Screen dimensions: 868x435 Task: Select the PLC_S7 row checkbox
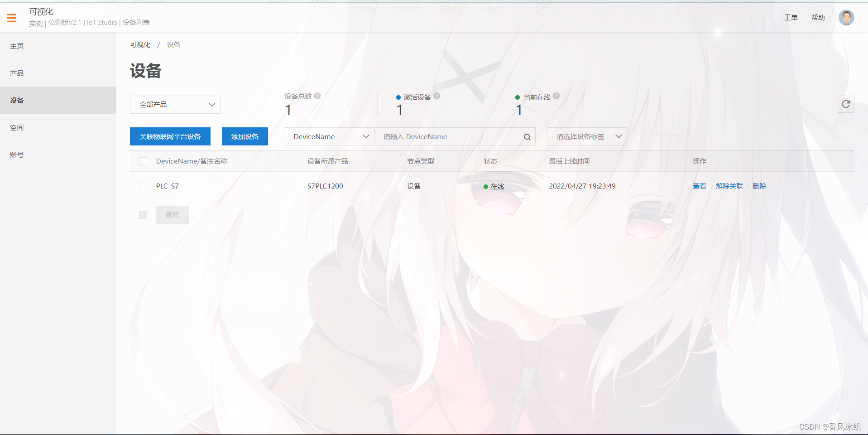pos(143,186)
